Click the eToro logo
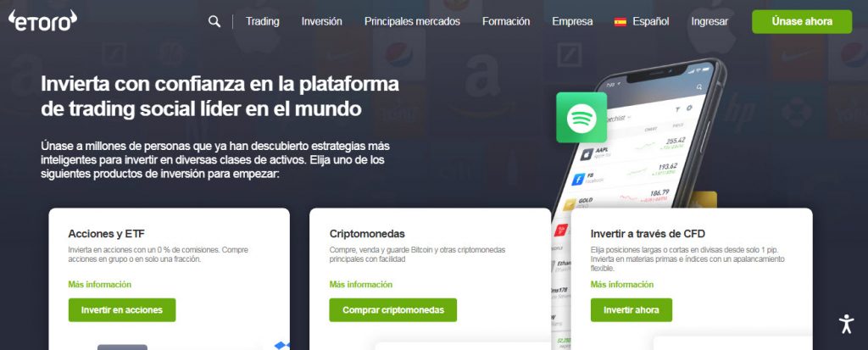This screenshot has width=868, height=350. pyautogui.click(x=42, y=20)
